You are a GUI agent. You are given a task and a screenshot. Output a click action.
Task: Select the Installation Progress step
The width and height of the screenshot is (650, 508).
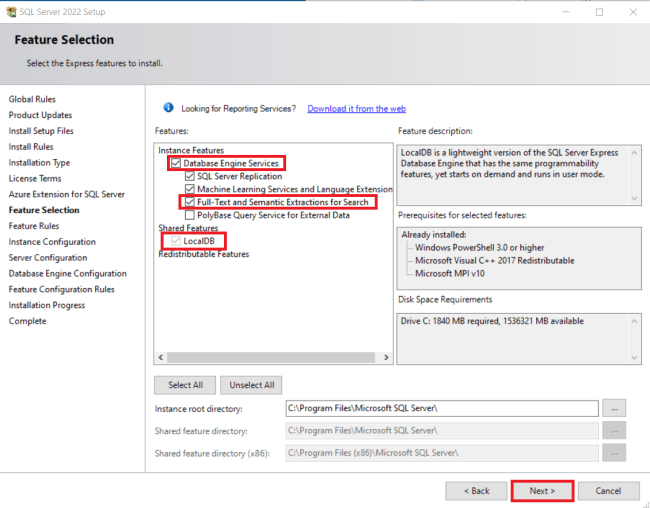coord(47,305)
